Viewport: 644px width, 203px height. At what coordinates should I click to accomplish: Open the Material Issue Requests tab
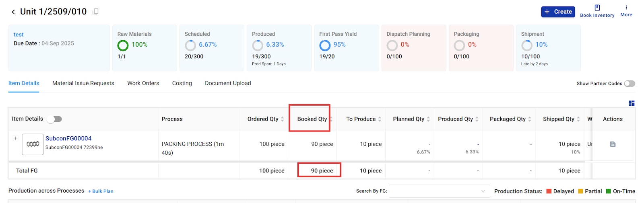click(x=83, y=83)
